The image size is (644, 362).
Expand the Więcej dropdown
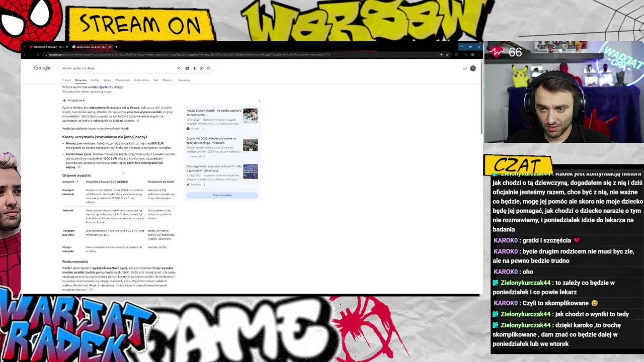[x=168, y=80]
